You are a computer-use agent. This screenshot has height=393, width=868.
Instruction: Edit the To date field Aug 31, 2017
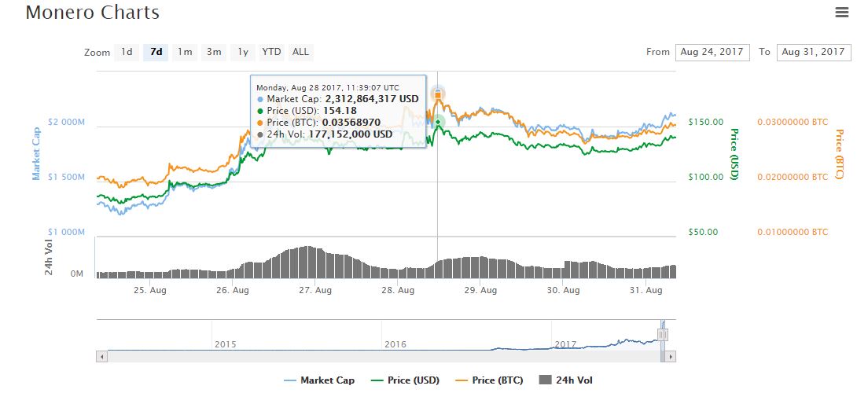pos(814,52)
